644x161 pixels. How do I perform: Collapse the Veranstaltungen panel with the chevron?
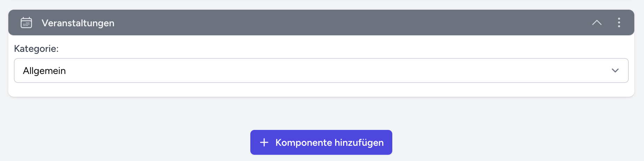[x=597, y=23]
